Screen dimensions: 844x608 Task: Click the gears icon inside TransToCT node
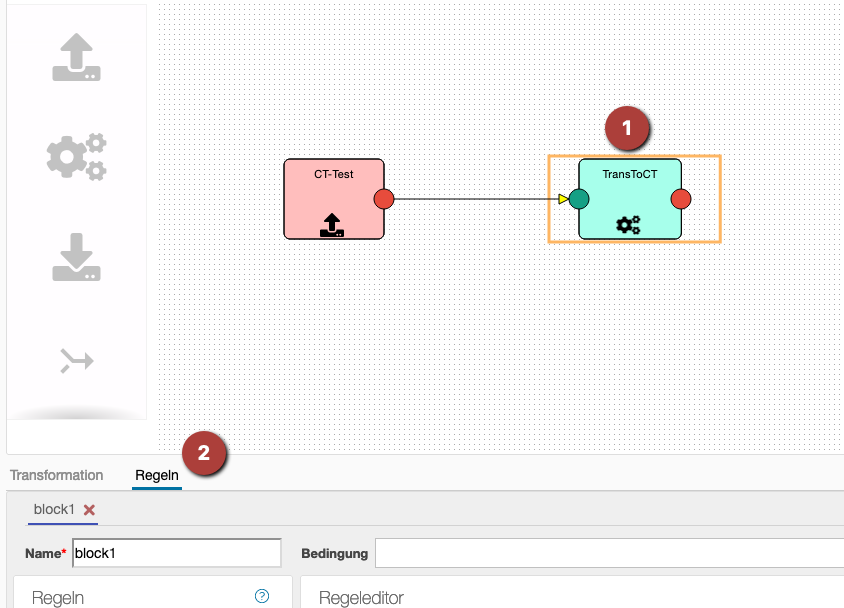point(629,225)
